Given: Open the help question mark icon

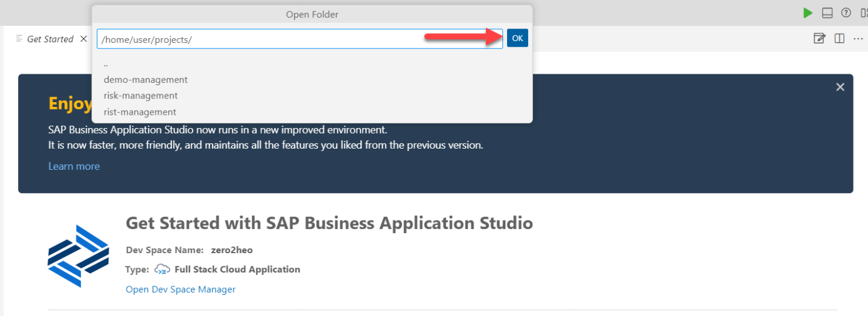Looking at the screenshot, I should [x=846, y=13].
